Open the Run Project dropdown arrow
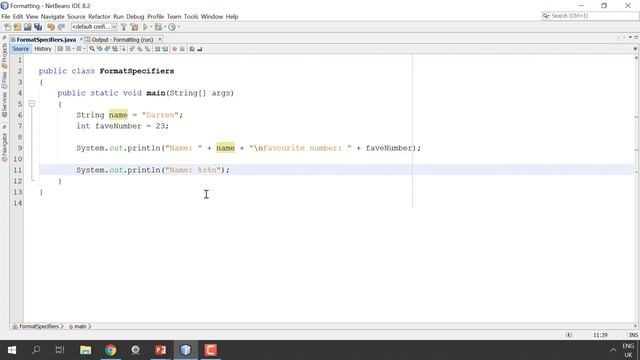The width and height of the screenshot is (640, 360). (151, 27)
